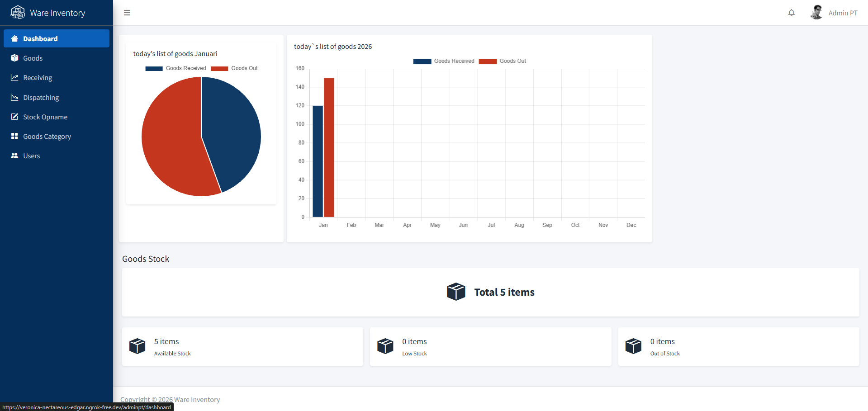Click the Users people icon in sidebar
868x411 pixels.
pyautogui.click(x=14, y=156)
